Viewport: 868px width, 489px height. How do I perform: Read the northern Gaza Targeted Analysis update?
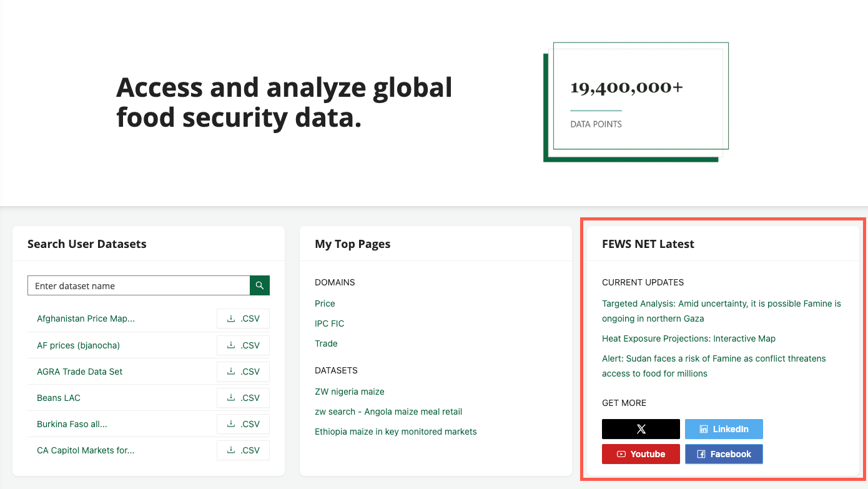coord(721,310)
